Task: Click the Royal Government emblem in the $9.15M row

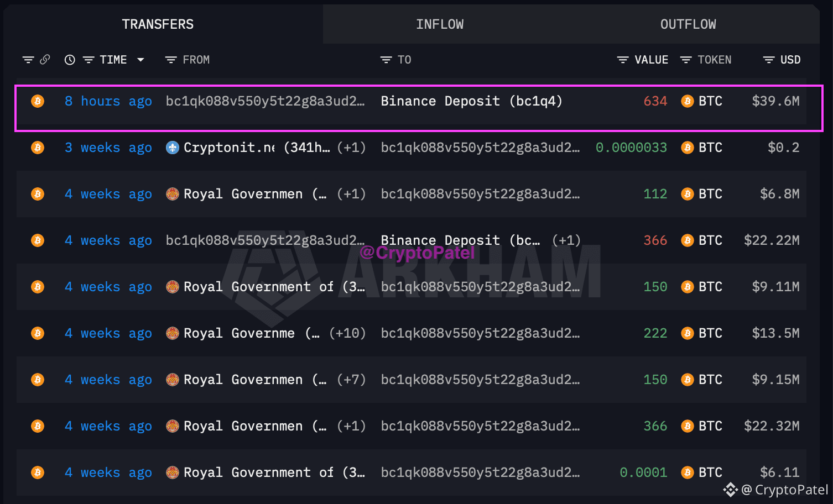Action: click(173, 380)
